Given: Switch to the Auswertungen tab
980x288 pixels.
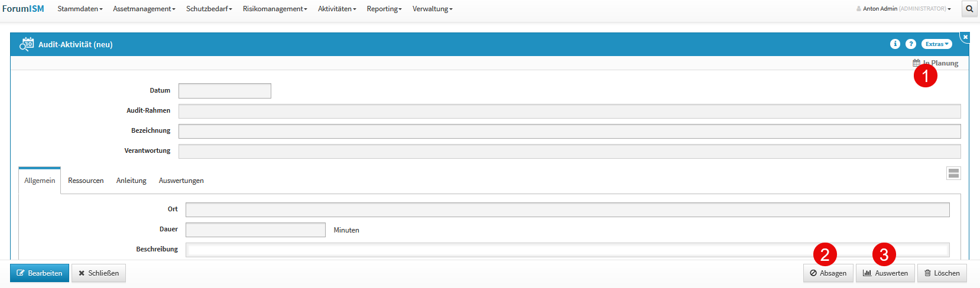Looking at the screenshot, I should point(181,181).
